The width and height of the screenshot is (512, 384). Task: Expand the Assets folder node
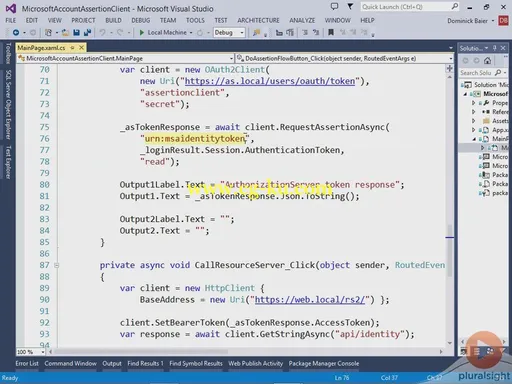coord(473,121)
